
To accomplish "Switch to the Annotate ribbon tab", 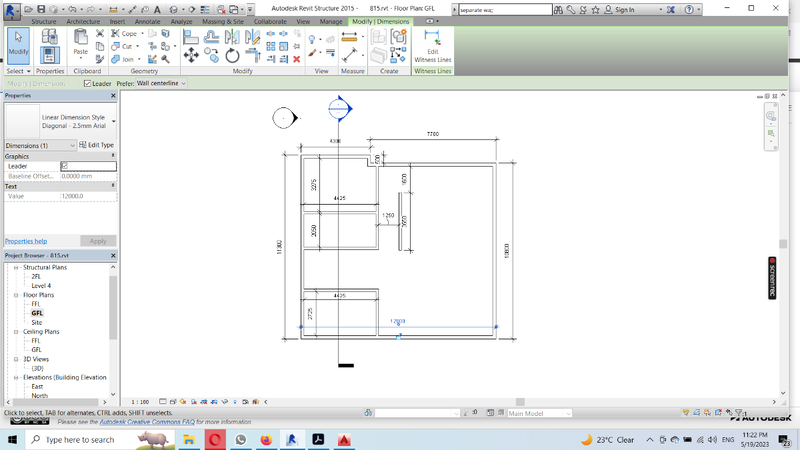I will 147,21.
